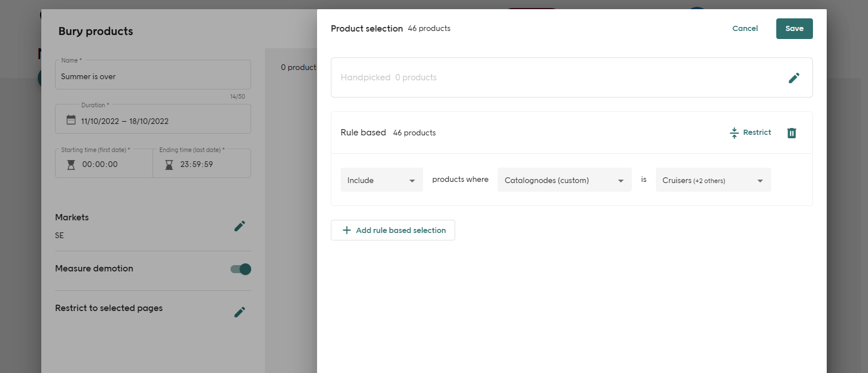Edit handpicked products with pencil icon
This screenshot has height=373, width=868.
tap(793, 77)
